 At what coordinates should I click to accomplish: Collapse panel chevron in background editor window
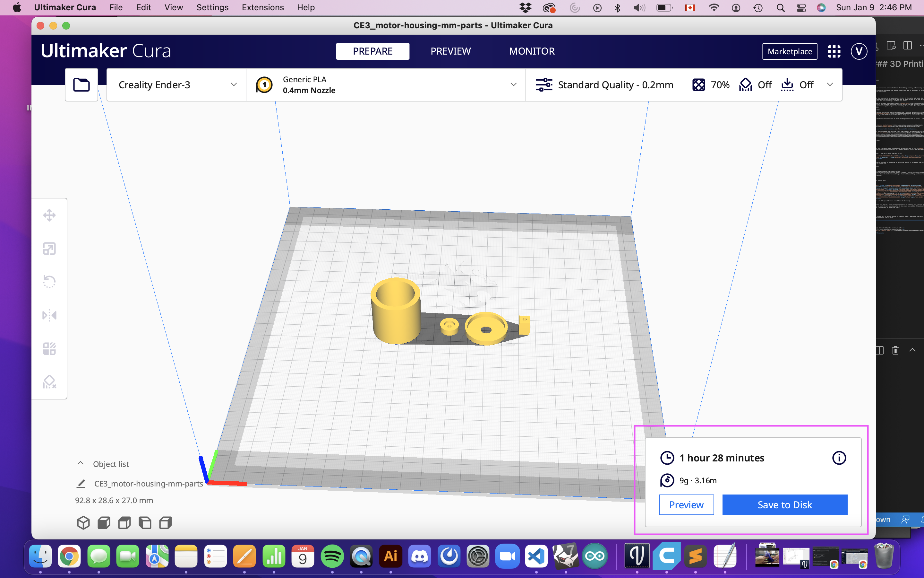point(912,350)
